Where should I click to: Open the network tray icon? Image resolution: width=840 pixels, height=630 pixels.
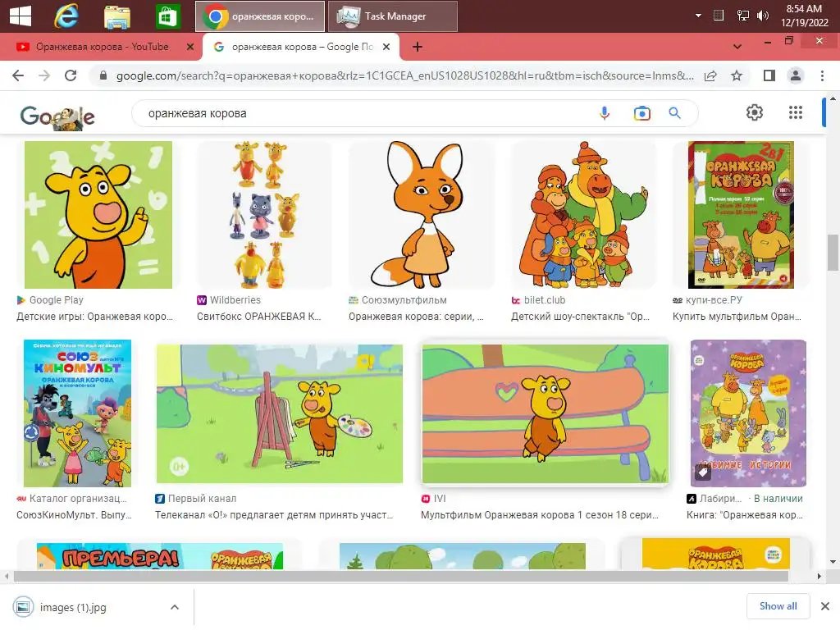(743, 16)
